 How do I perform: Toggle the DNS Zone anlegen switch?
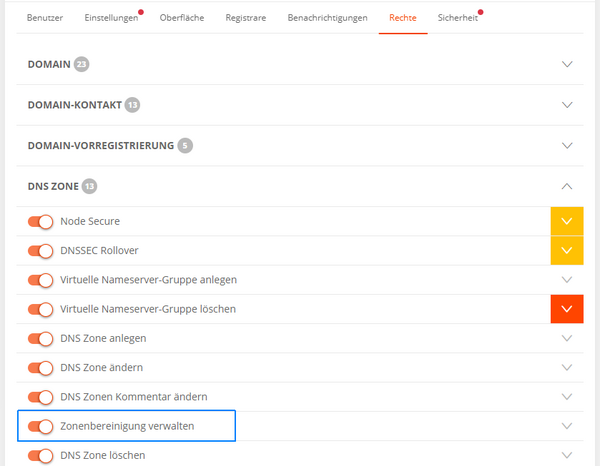(40, 339)
